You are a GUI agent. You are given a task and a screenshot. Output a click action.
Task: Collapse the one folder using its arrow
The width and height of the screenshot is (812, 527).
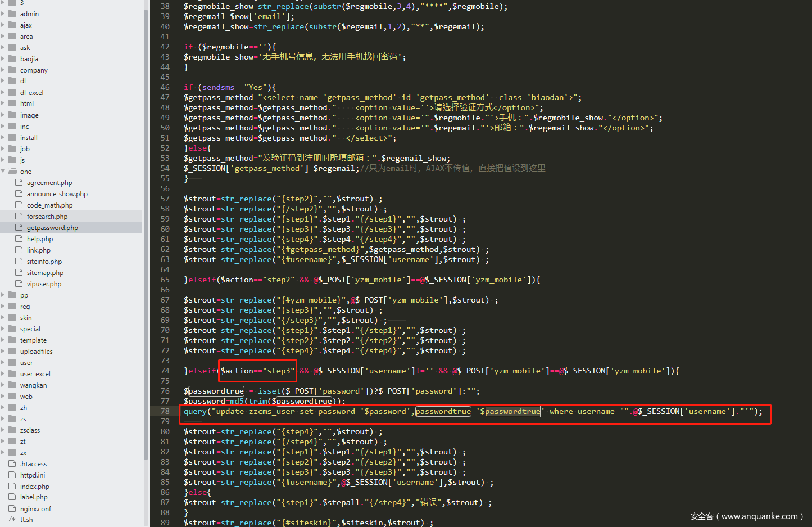click(3, 172)
